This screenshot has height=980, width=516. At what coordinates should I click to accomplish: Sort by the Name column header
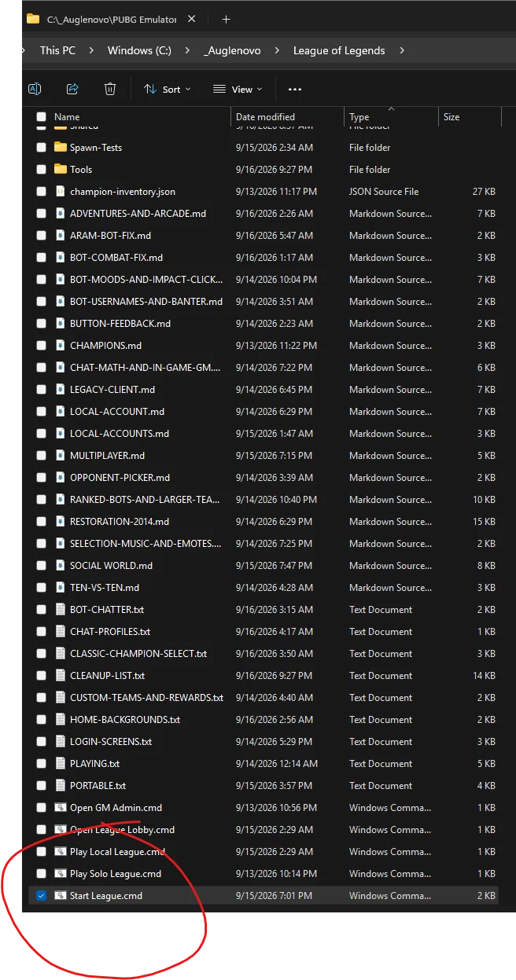coord(67,117)
